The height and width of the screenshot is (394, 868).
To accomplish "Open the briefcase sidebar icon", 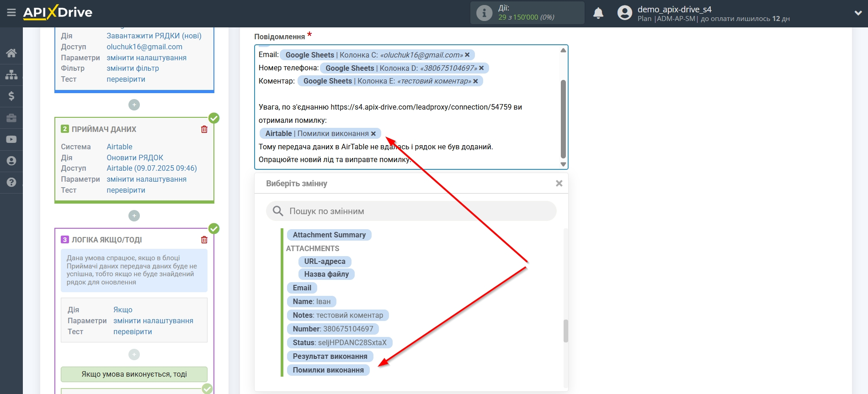I will point(11,118).
